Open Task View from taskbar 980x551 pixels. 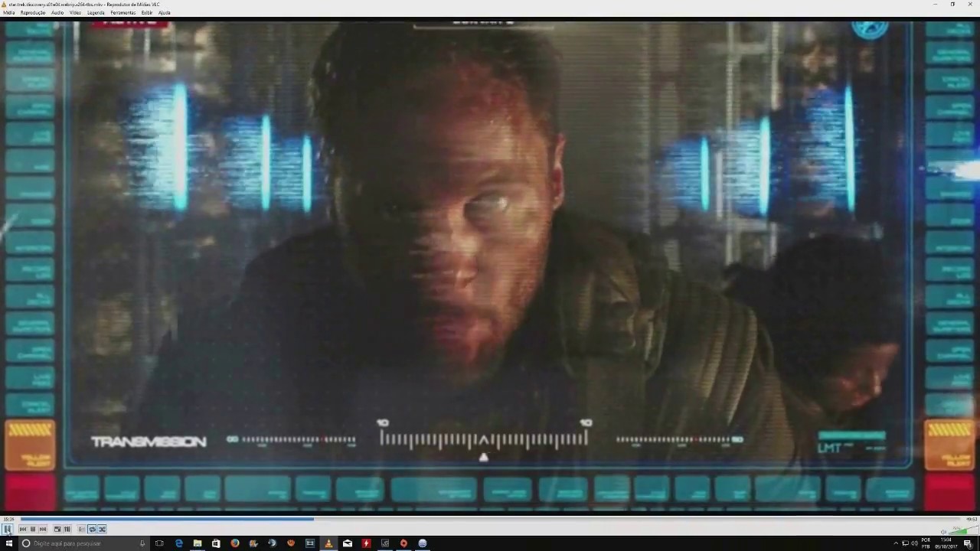[159, 543]
